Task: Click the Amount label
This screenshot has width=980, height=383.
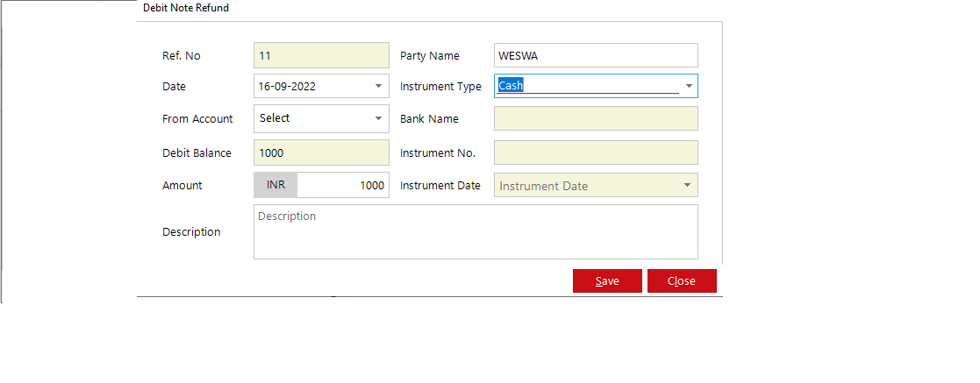Action: pos(182,186)
